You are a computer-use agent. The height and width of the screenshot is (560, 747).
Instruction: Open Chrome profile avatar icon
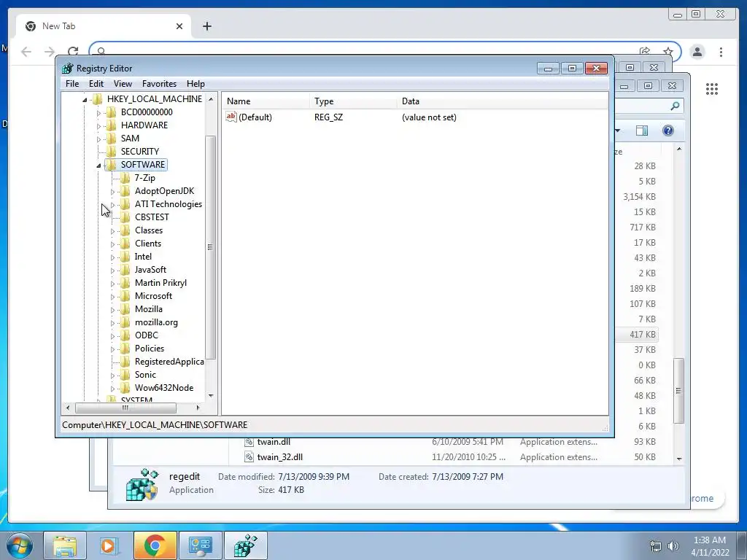(x=697, y=52)
